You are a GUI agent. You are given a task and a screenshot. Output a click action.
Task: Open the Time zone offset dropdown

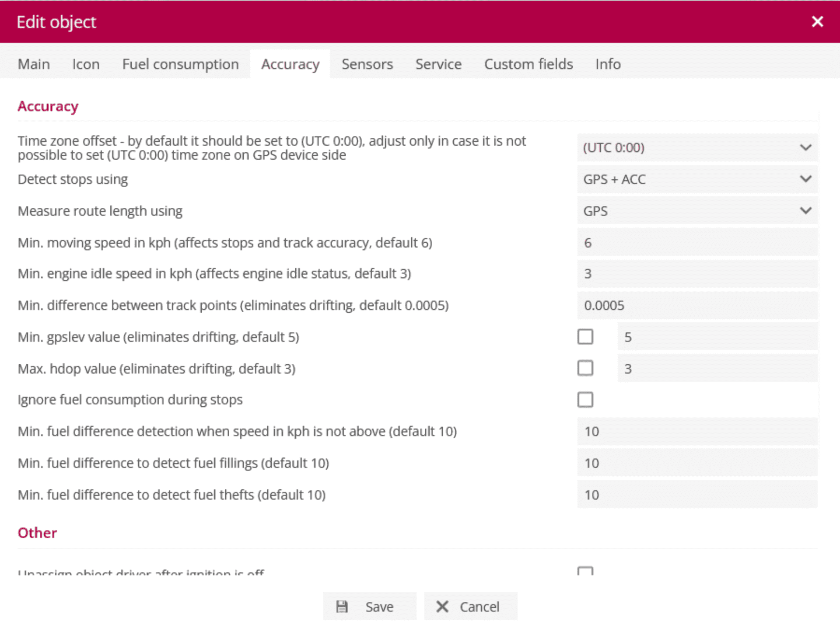tap(696, 148)
